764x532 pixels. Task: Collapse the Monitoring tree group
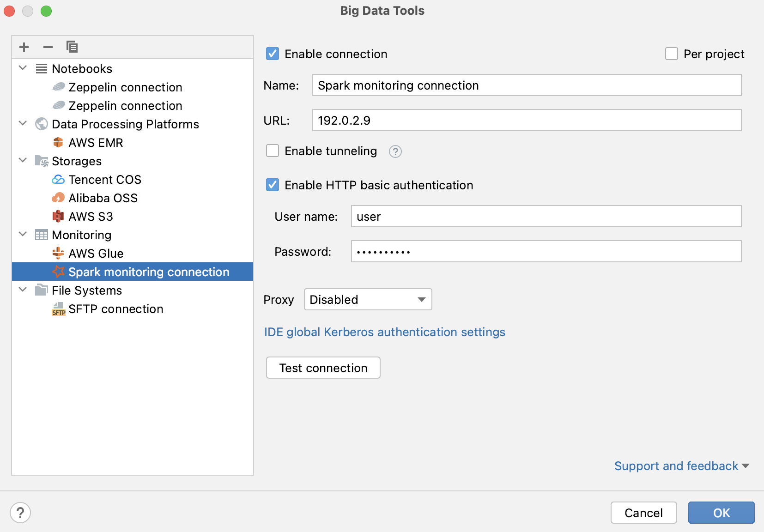pyautogui.click(x=23, y=234)
